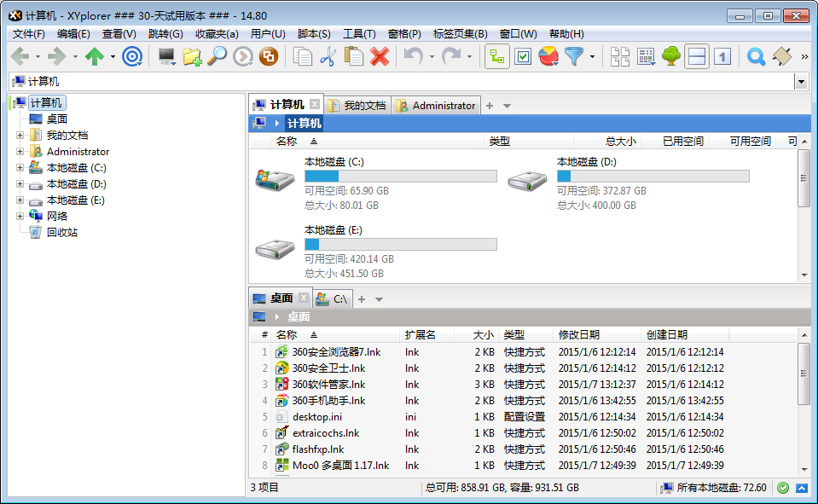Click the 本地磁盘 (D:) usage bar
The width and height of the screenshot is (818, 504).
click(653, 176)
